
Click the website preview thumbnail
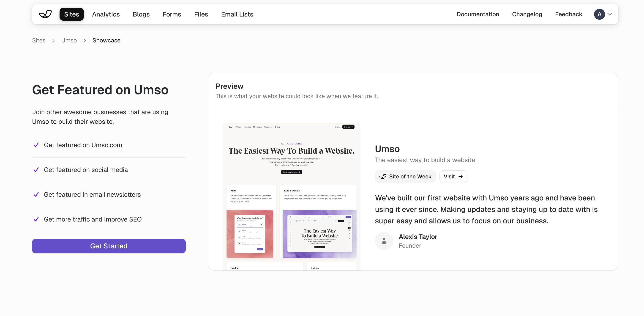coord(291,197)
